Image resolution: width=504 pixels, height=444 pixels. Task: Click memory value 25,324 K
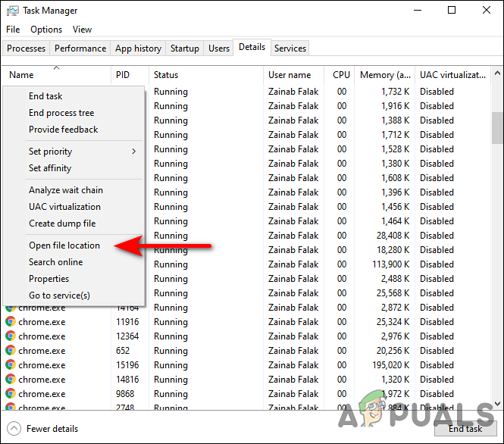click(x=393, y=321)
